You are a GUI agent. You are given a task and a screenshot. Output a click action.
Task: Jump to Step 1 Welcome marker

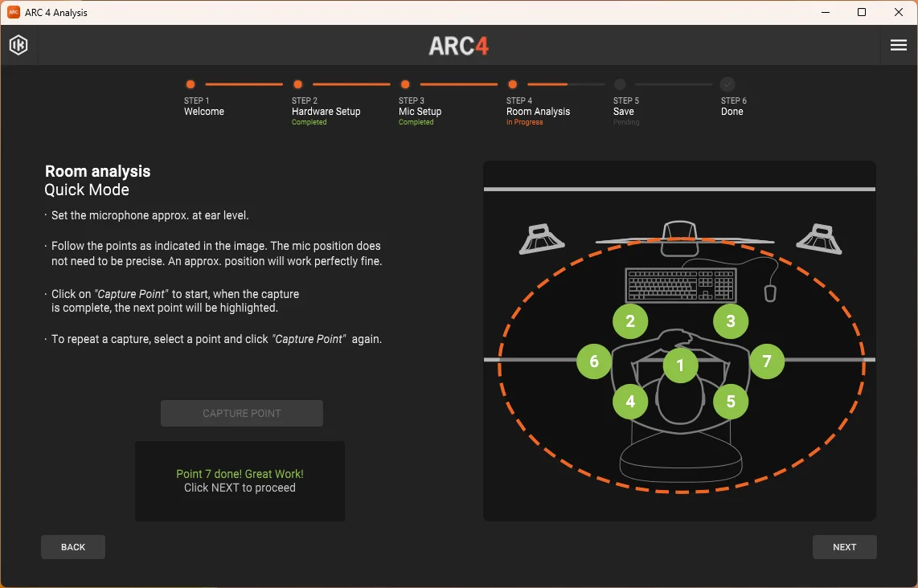coord(191,84)
